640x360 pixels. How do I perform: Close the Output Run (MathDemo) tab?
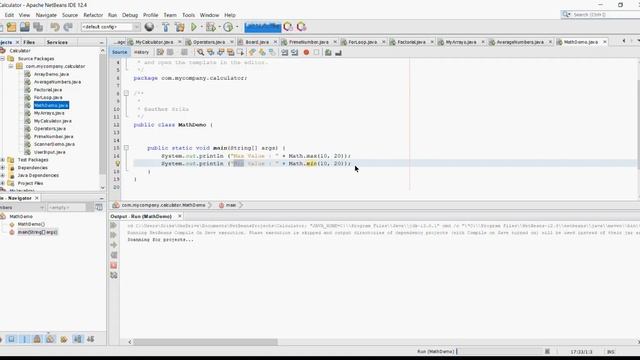click(x=180, y=216)
